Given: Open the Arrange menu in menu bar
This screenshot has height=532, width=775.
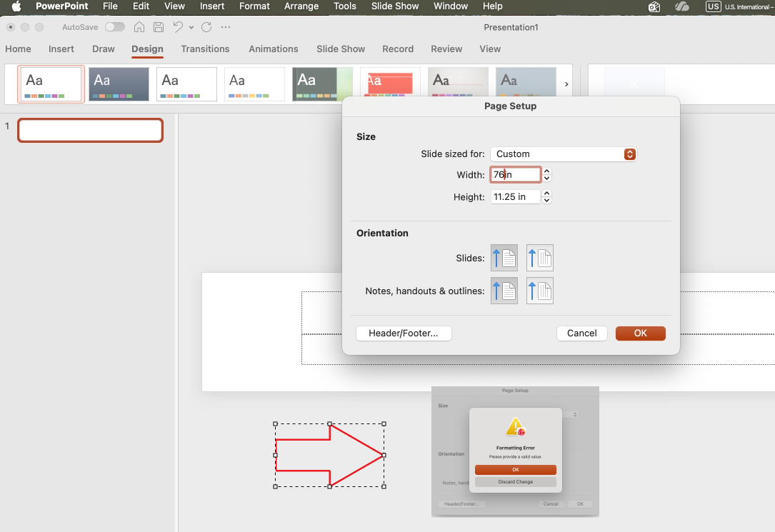Looking at the screenshot, I should point(301,6).
